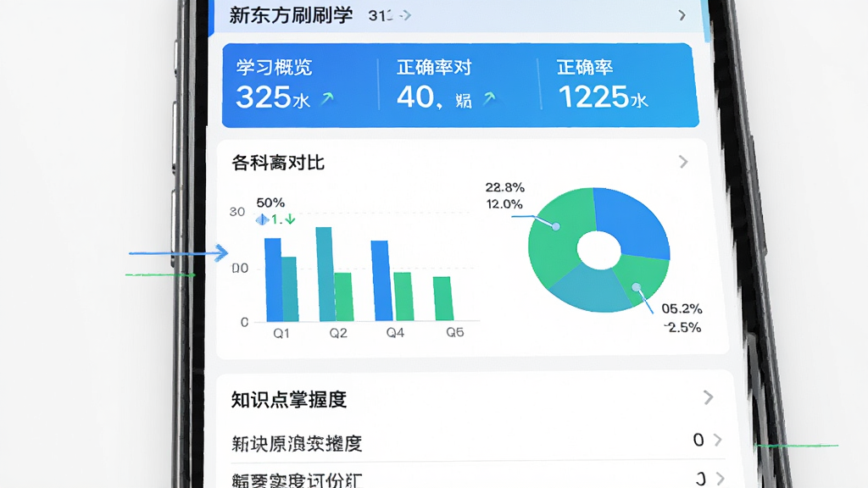Open the second list row at the bottom

477,477
